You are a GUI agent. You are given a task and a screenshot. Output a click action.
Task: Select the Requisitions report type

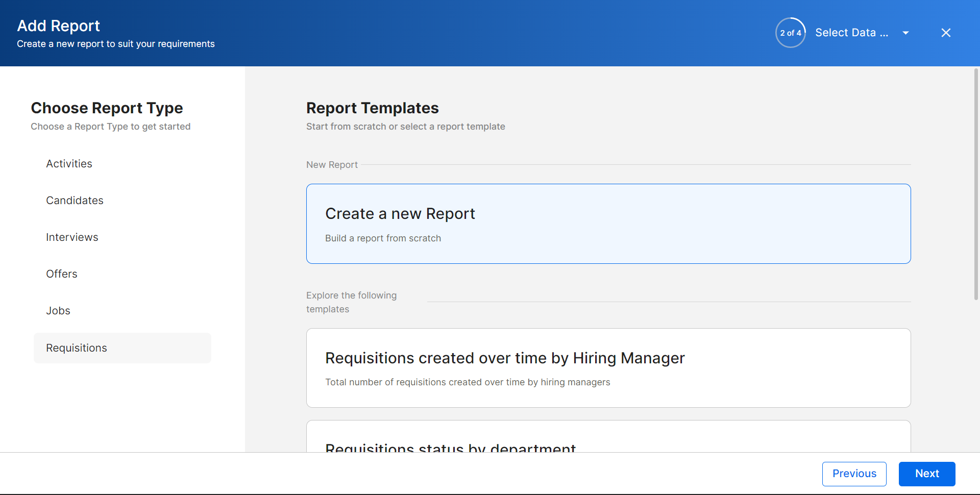(x=76, y=348)
